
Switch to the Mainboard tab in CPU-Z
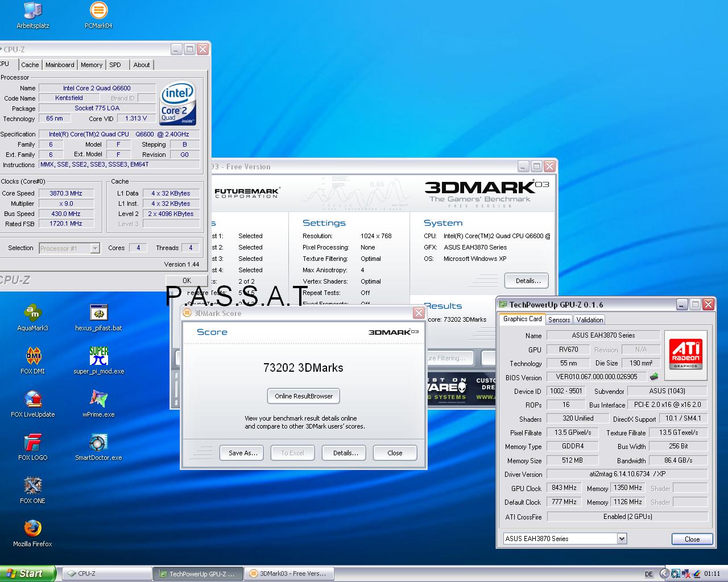click(x=60, y=65)
